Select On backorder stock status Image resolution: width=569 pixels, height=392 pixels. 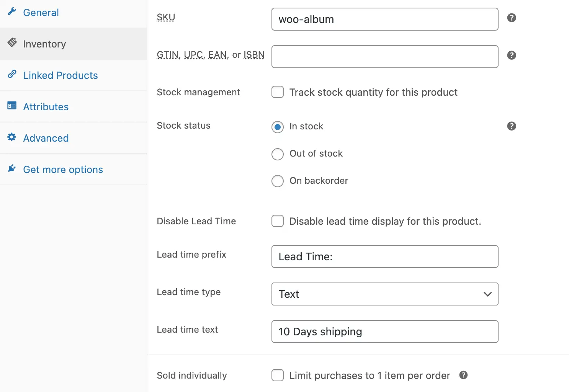[278, 181]
